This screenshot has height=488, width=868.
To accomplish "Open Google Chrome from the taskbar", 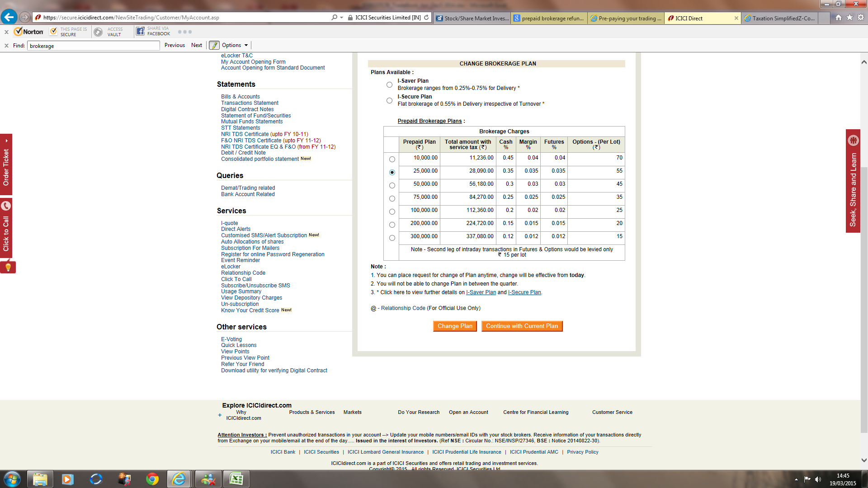I will click(x=152, y=479).
